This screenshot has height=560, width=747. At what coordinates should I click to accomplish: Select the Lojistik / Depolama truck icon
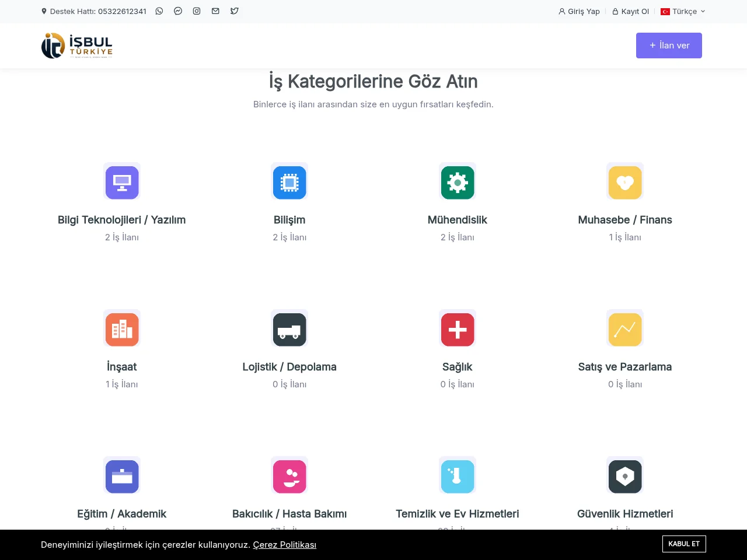point(289,330)
